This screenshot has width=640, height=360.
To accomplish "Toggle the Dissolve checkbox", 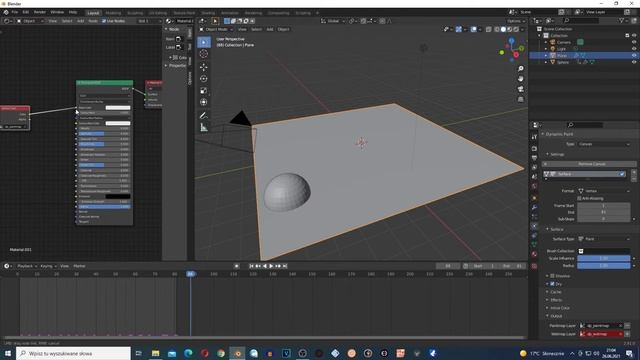I will tap(552, 276).
